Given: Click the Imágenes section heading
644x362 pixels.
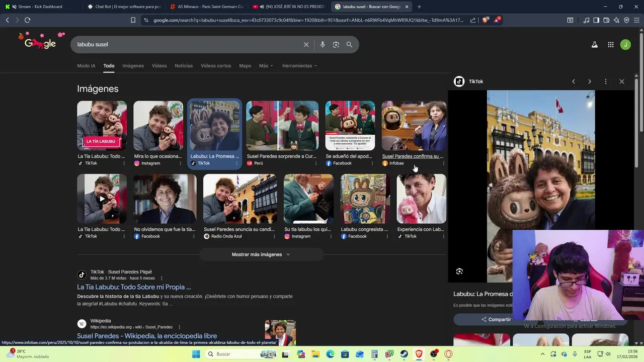Looking at the screenshot, I should tap(98, 88).
